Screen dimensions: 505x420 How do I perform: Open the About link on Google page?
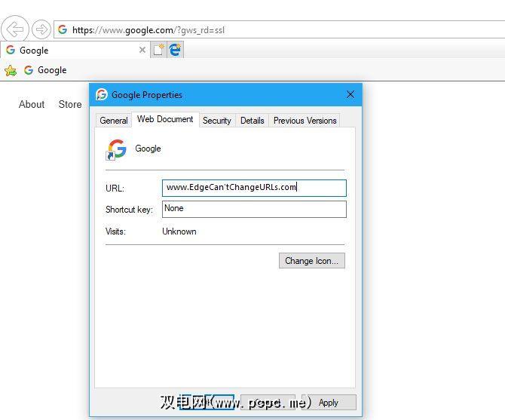point(32,104)
